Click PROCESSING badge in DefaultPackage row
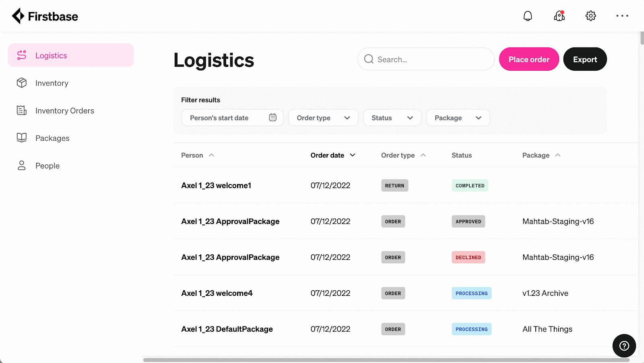The width and height of the screenshot is (644, 363). point(471,329)
